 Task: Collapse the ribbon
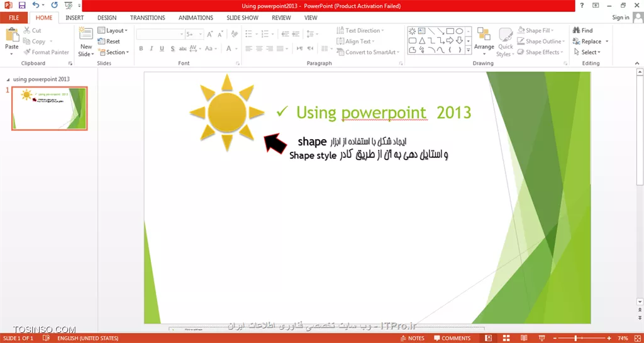tap(637, 64)
